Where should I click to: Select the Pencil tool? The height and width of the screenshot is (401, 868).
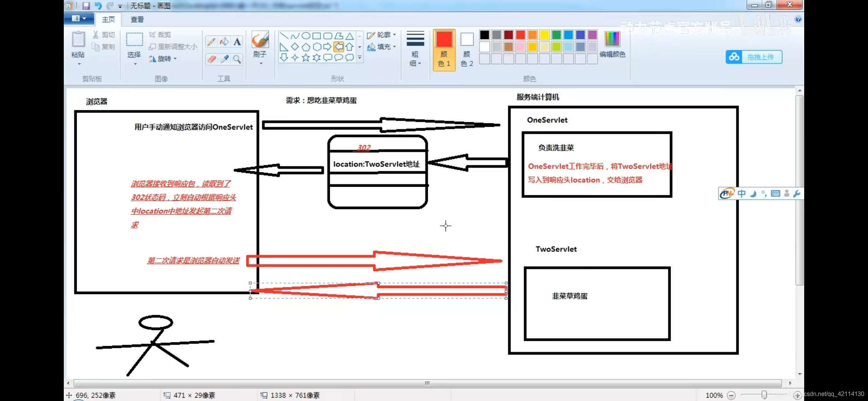pyautogui.click(x=211, y=42)
